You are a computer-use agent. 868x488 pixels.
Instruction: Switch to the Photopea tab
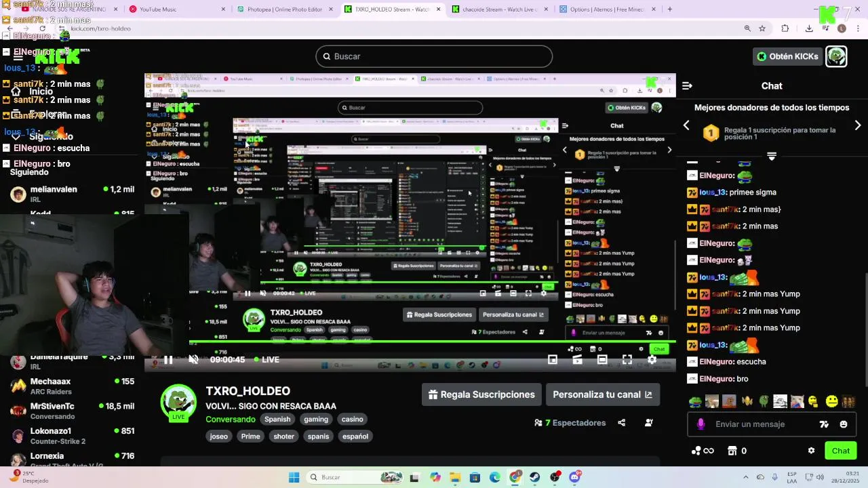click(x=285, y=9)
